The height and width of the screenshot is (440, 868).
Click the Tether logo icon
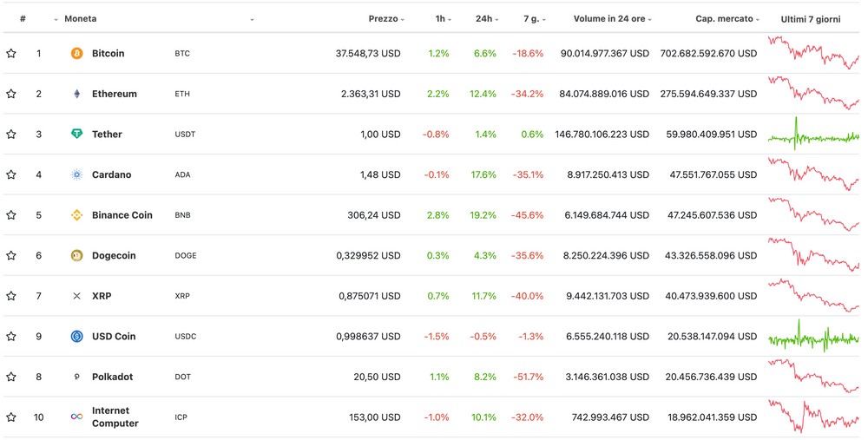click(x=76, y=135)
